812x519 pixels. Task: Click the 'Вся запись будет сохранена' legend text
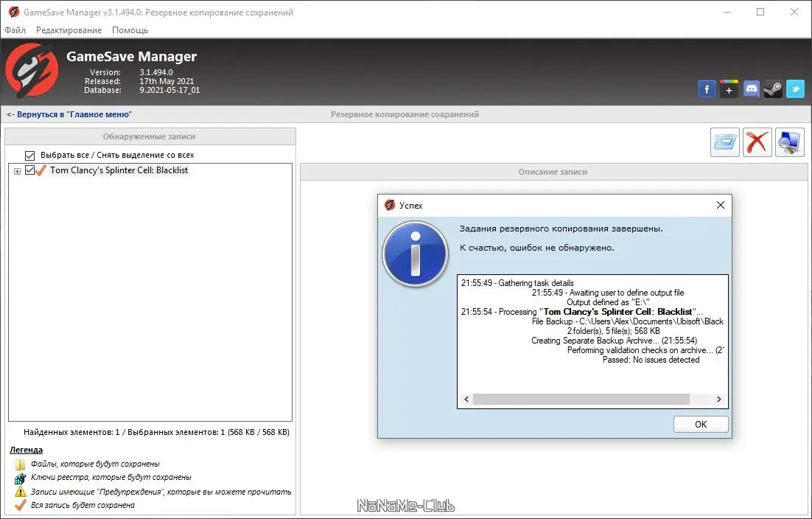(83, 505)
